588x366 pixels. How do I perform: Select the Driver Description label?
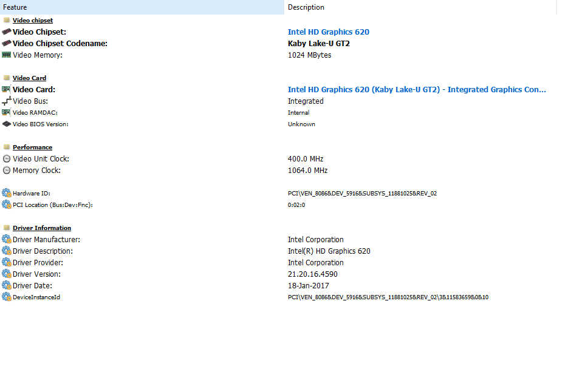pos(43,251)
